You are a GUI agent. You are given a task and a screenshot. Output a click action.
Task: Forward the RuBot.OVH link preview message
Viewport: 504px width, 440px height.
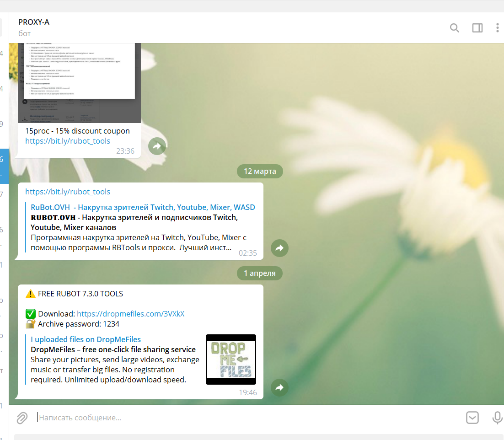279,248
